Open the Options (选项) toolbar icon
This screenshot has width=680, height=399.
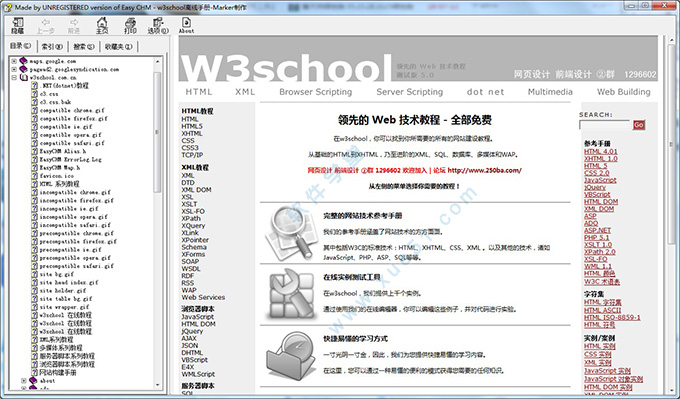158,25
